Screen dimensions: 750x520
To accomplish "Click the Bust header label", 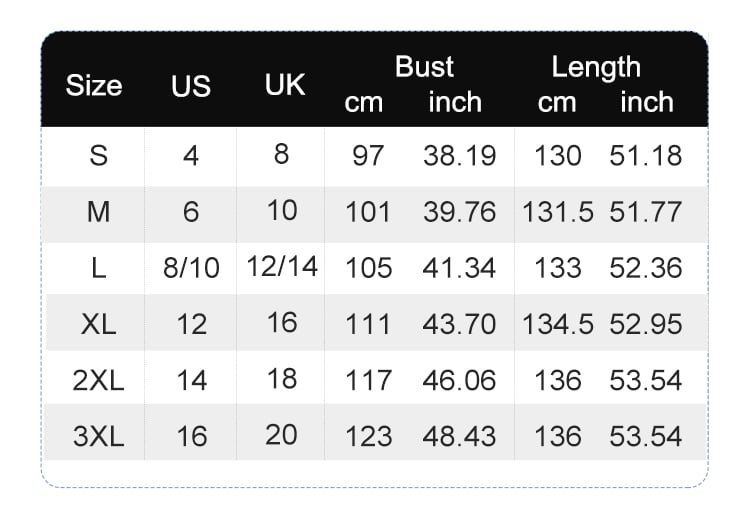I will click(x=424, y=66).
